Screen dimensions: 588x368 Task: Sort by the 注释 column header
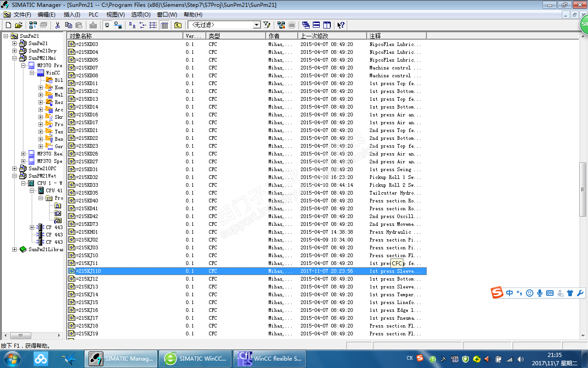[397, 35]
